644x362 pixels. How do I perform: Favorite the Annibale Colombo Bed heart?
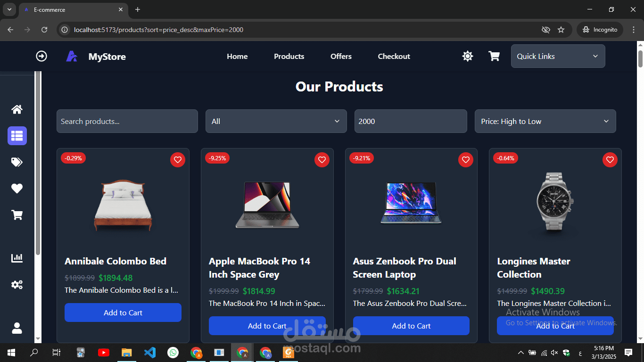tap(178, 160)
